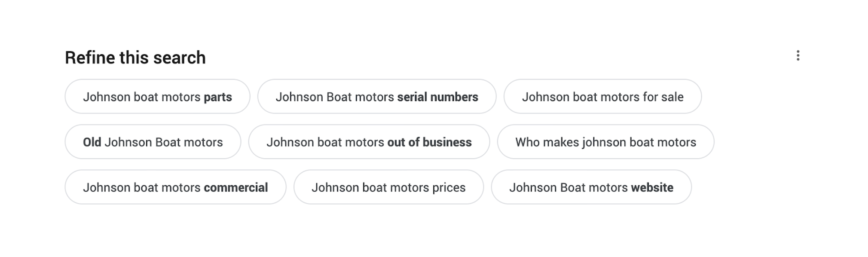Click the "Refine this search" heading
This screenshot has width=868, height=257.
coord(135,57)
